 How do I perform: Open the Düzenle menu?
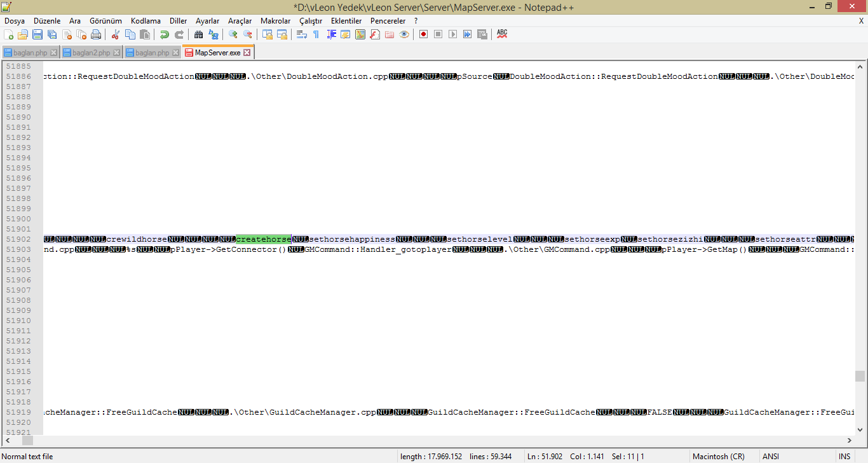pos(47,21)
